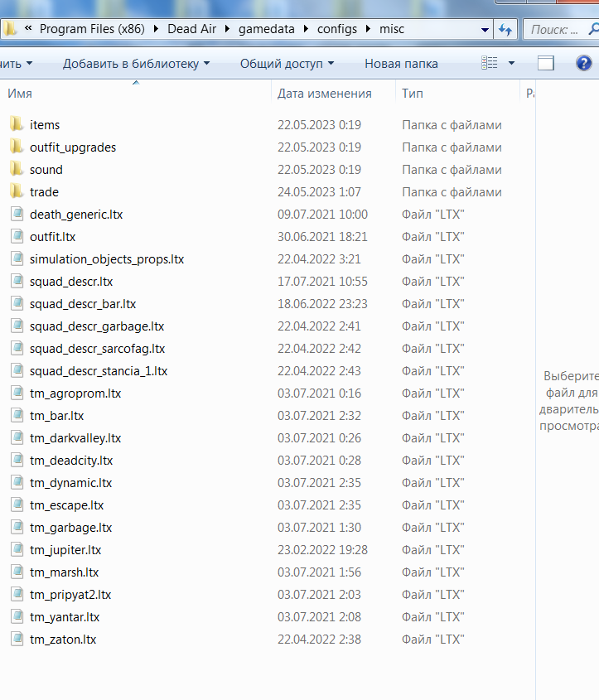Sort by the Тип column header
Screen dimensions: 599x700
[458, 94]
